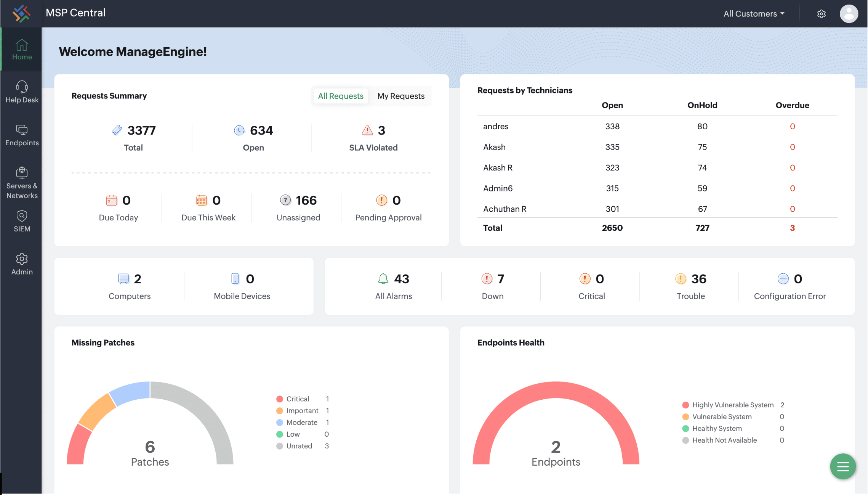Click technician name Akash R
This screenshot has width=868, height=495.
(x=498, y=168)
